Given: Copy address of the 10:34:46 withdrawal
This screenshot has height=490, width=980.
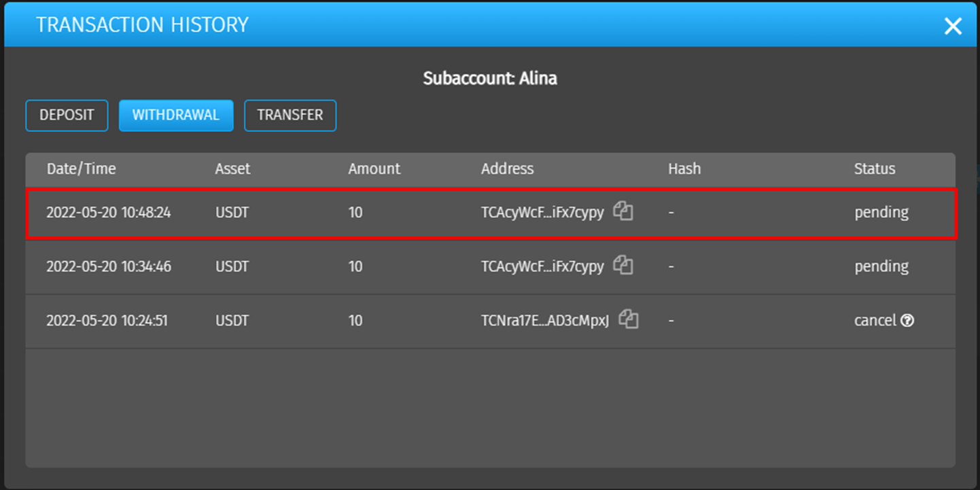Looking at the screenshot, I should [x=623, y=265].
